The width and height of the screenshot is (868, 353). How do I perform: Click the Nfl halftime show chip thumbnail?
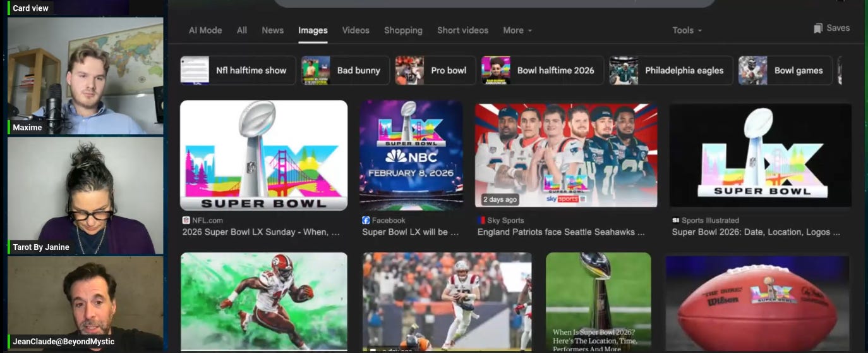tap(195, 70)
